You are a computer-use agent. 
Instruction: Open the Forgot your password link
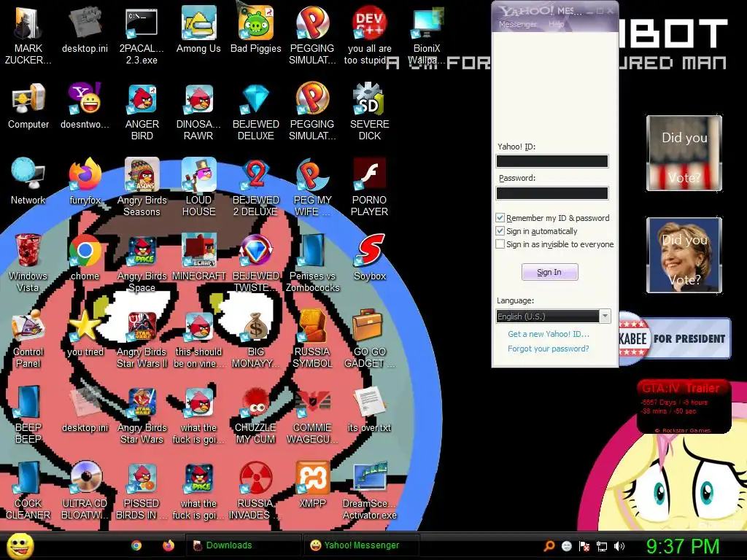549,349
